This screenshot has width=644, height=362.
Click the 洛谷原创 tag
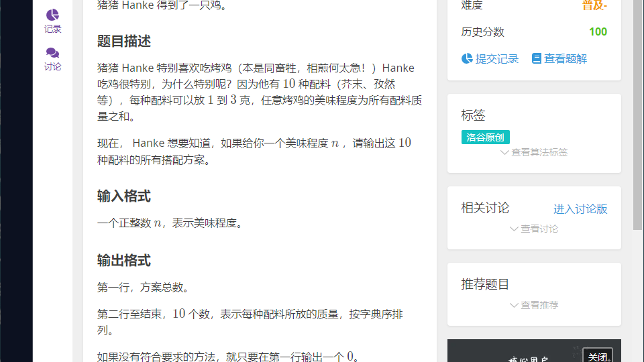[486, 137]
